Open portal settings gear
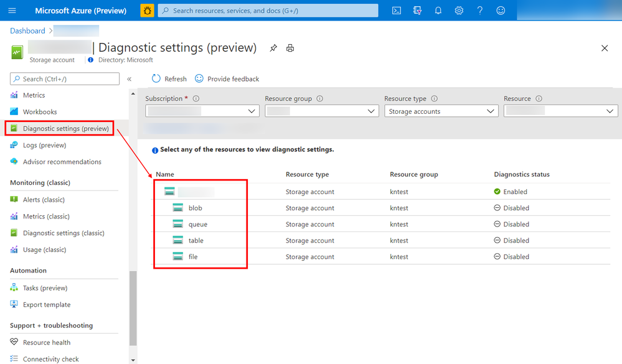This screenshot has width=622, height=364. pyautogui.click(x=459, y=11)
